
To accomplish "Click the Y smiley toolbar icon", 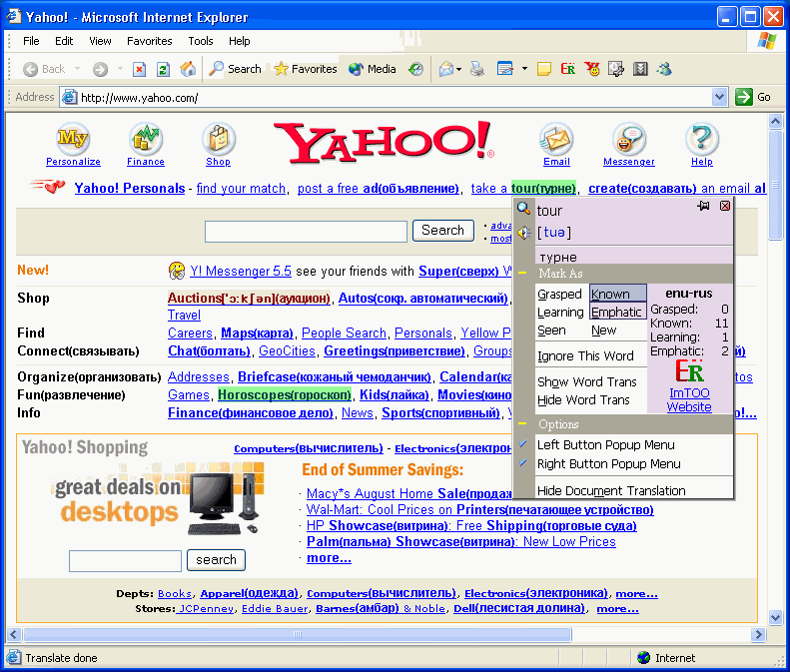I will coord(592,69).
